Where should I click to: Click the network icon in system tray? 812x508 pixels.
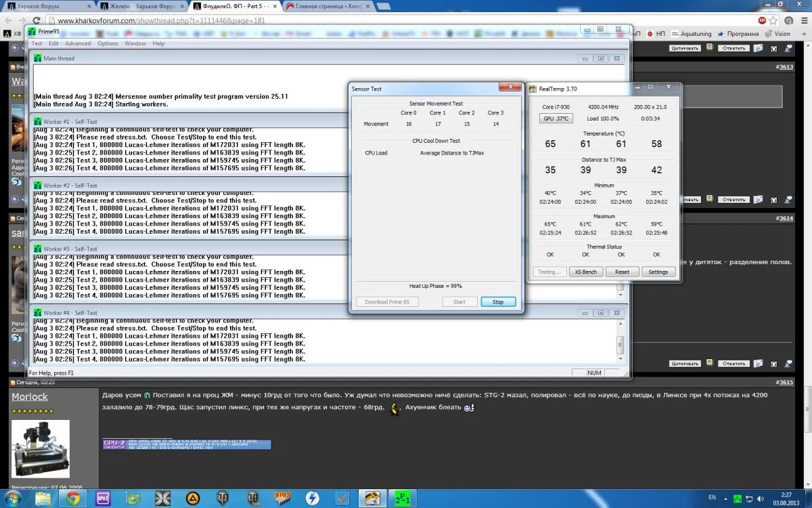(750, 499)
